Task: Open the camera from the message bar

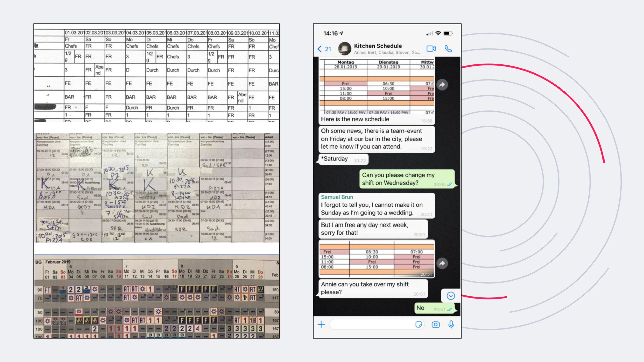Action: coord(435,324)
